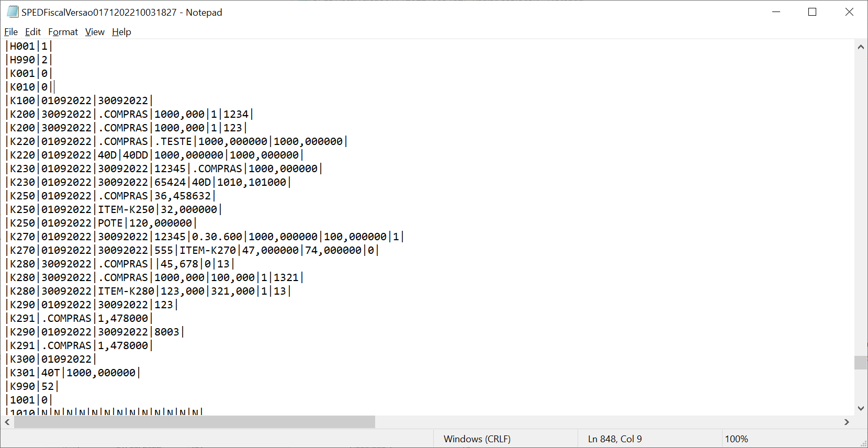This screenshot has width=868, height=448.
Task: Open the View menu
Action: pyautogui.click(x=95, y=32)
